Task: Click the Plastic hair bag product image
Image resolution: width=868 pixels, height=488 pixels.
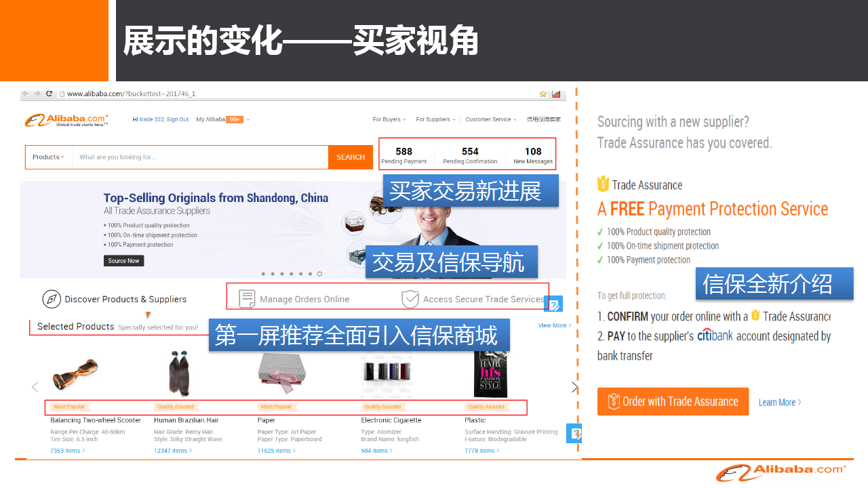Action: pyautogui.click(x=490, y=373)
